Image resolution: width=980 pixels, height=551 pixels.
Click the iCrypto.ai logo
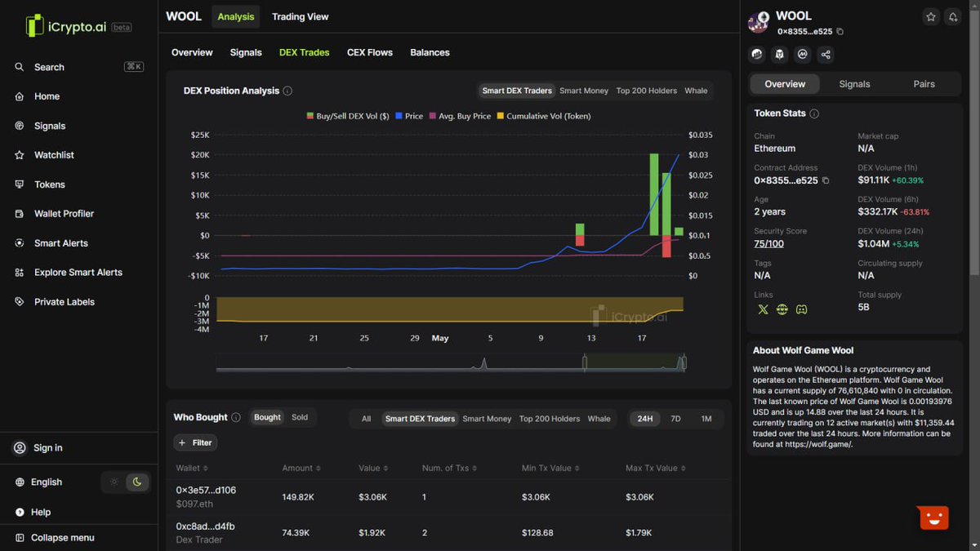78,26
